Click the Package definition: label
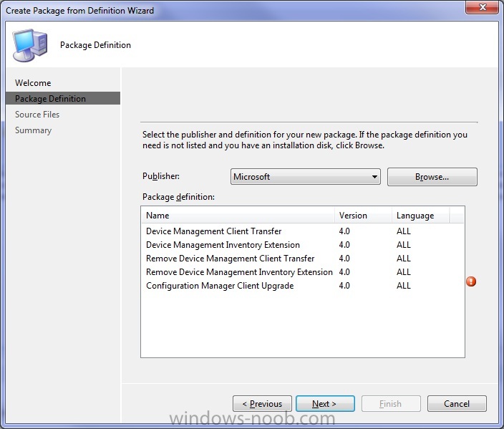 coord(178,197)
